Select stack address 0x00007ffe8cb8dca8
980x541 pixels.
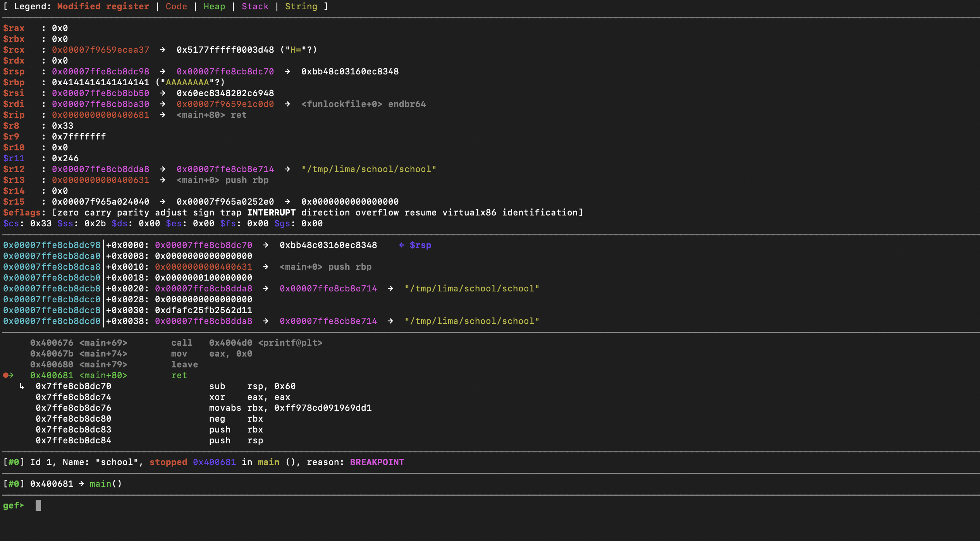52,267
